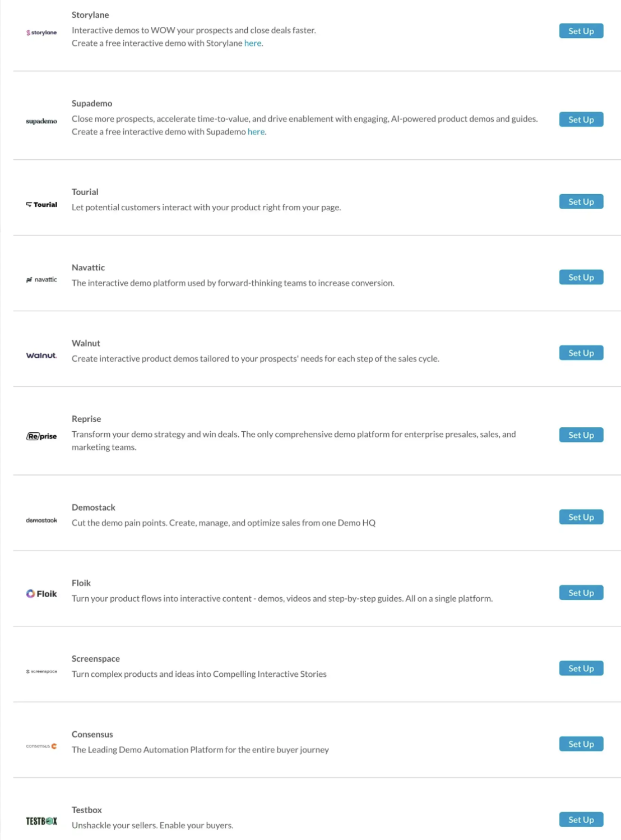621x840 pixels.
Task: Open the Storylane free demo 'here' link
Action: pyautogui.click(x=252, y=43)
